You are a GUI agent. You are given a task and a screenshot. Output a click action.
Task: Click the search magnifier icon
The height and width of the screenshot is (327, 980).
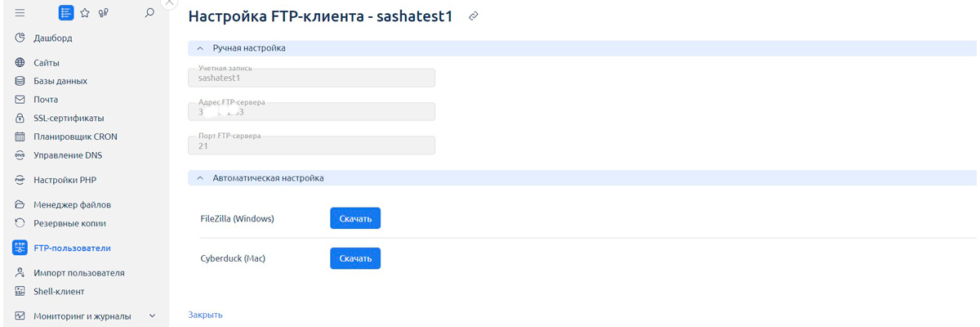click(149, 13)
